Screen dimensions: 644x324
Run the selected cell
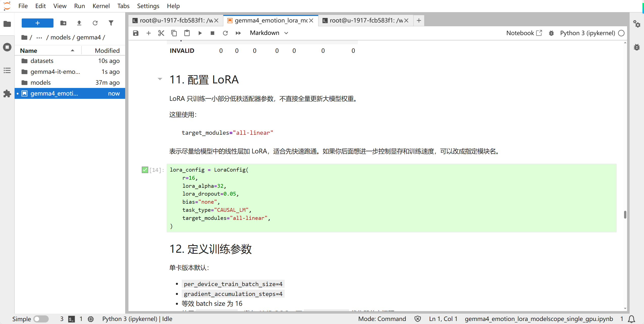200,33
